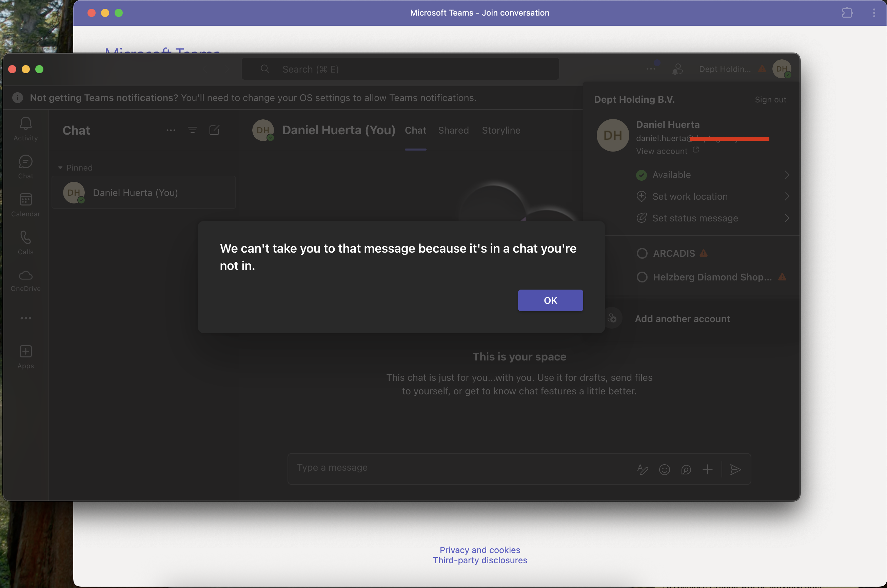This screenshot has width=887, height=588.
Task: Open settings ellipsis in the top bar
Action: [x=651, y=69]
